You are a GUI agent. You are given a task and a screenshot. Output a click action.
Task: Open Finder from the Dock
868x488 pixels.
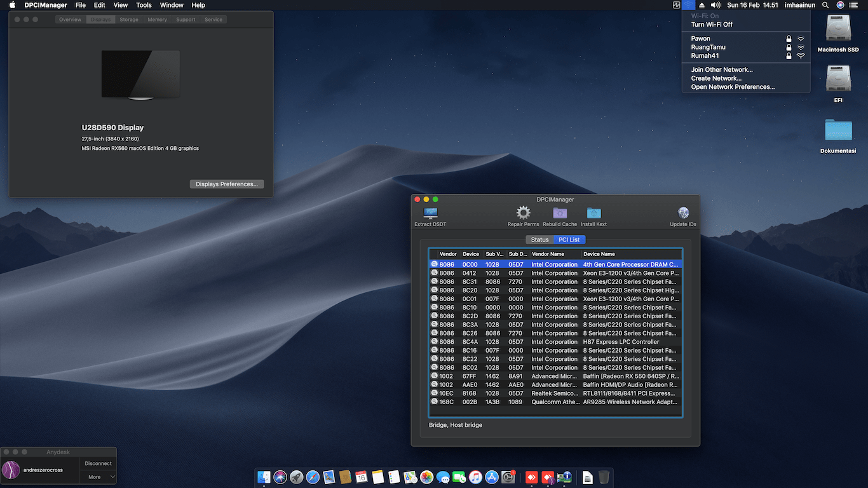(x=264, y=477)
